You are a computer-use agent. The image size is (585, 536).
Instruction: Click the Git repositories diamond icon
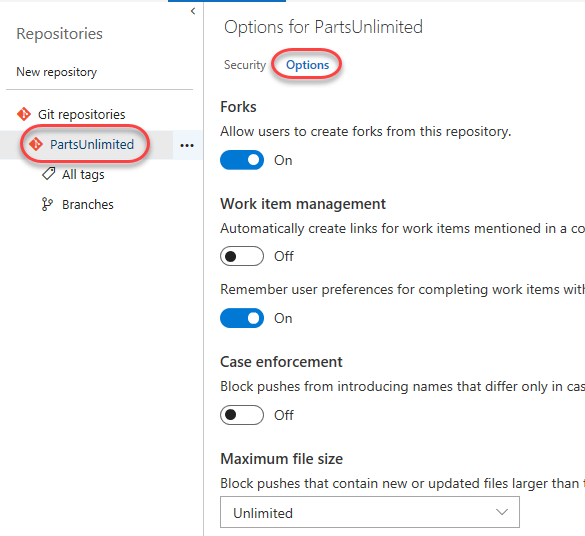coord(24,114)
